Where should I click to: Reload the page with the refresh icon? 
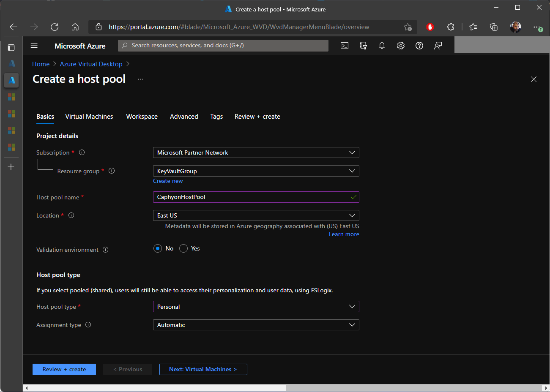(x=55, y=27)
